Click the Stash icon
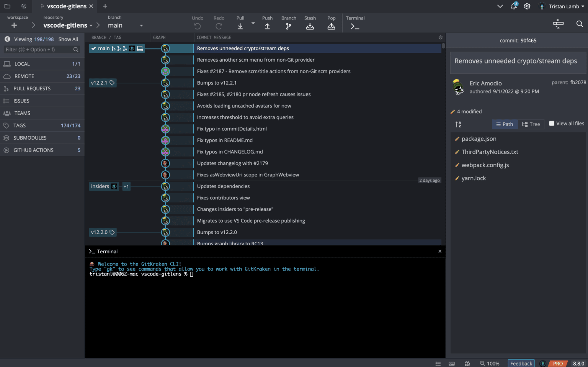This screenshot has width=588, height=367. pyautogui.click(x=310, y=26)
